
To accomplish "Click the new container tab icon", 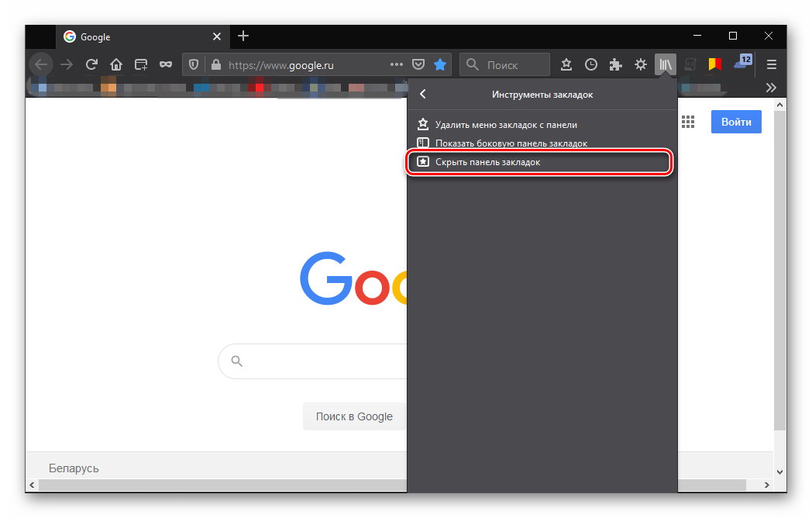I will point(141,65).
